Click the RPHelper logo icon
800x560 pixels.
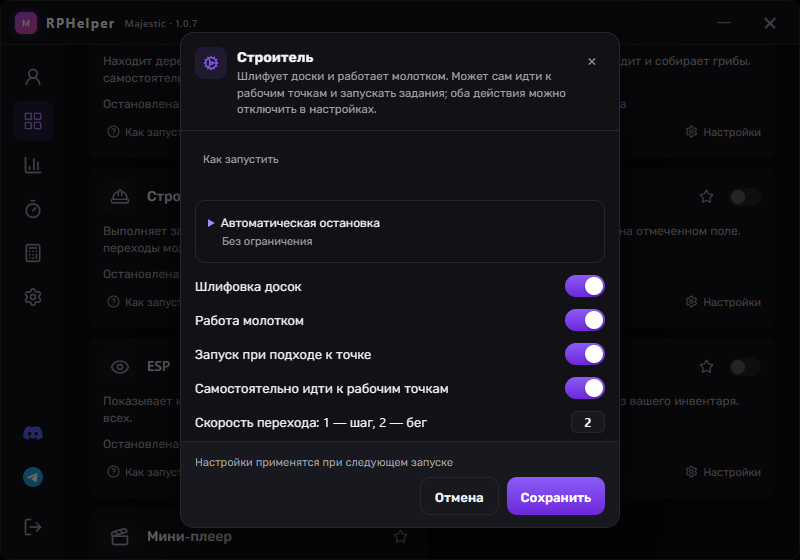26,23
